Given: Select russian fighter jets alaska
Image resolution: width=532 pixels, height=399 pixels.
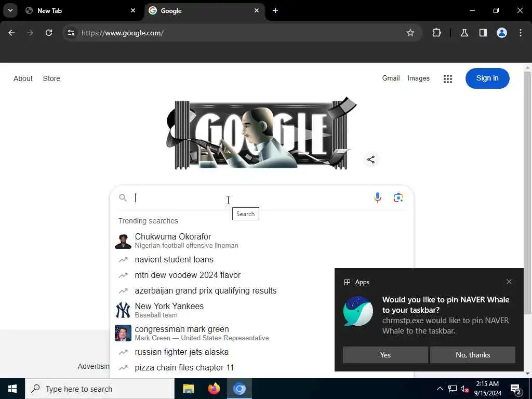Looking at the screenshot, I should (x=222, y=352).
